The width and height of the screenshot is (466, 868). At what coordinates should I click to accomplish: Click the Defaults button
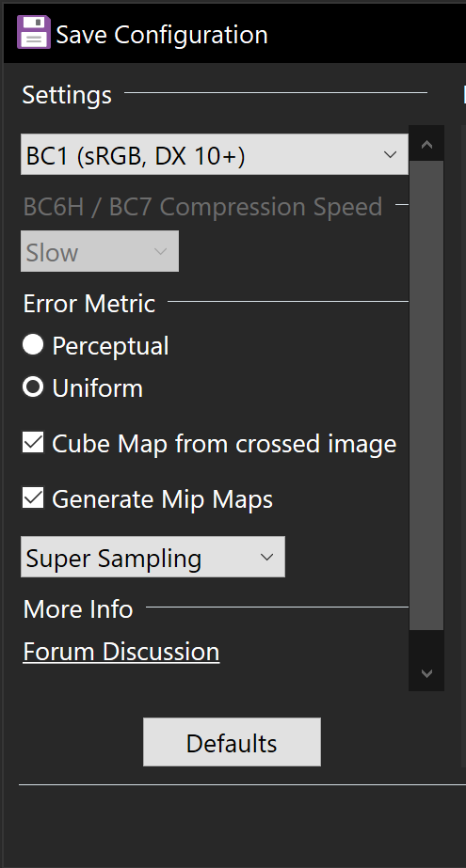pos(232,742)
